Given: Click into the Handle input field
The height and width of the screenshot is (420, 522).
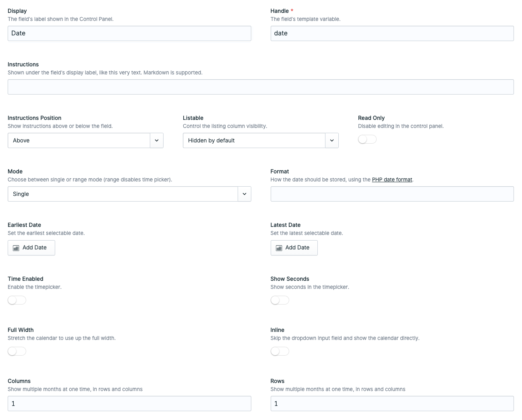Looking at the screenshot, I should coord(392,33).
